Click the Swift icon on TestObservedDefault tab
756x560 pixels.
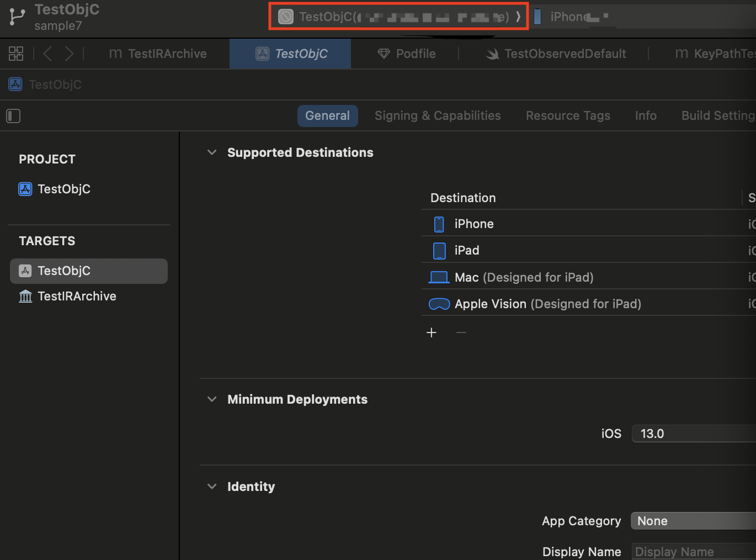click(x=492, y=54)
